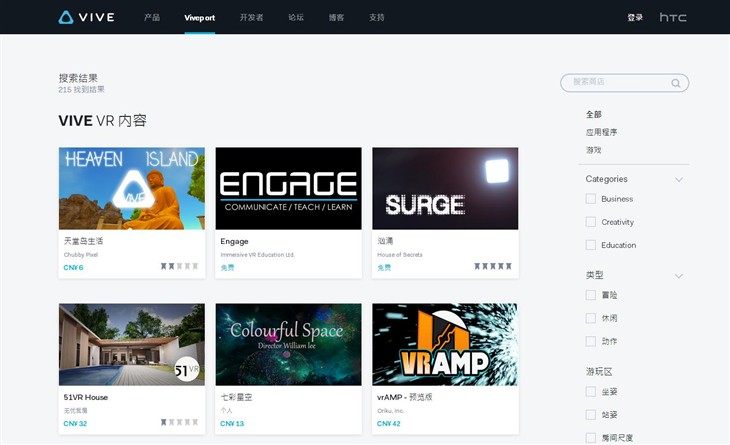This screenshot has height=445, width=730.
Task: Click the 免费 label on Engage card
Action: click(227, 268)
